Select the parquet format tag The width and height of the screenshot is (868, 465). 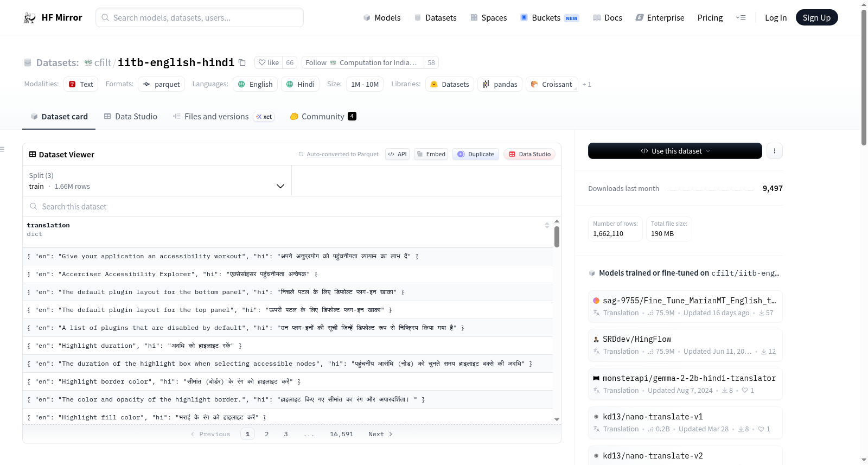(162, 85)
